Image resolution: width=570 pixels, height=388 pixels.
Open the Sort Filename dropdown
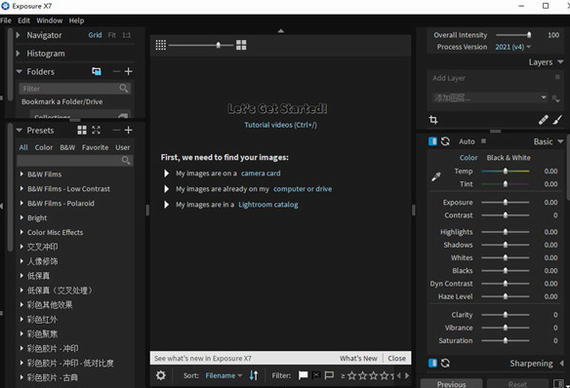click(x=224, y=375)
